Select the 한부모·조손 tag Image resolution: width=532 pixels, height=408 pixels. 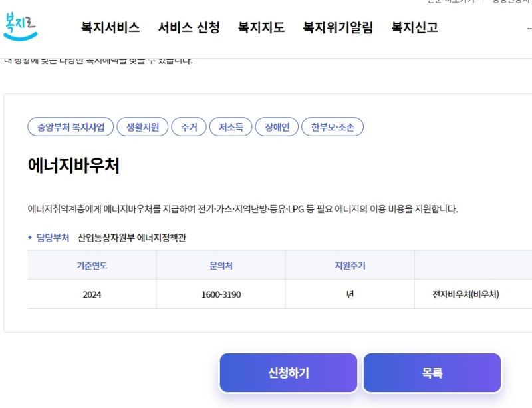(x=332, y=127)
